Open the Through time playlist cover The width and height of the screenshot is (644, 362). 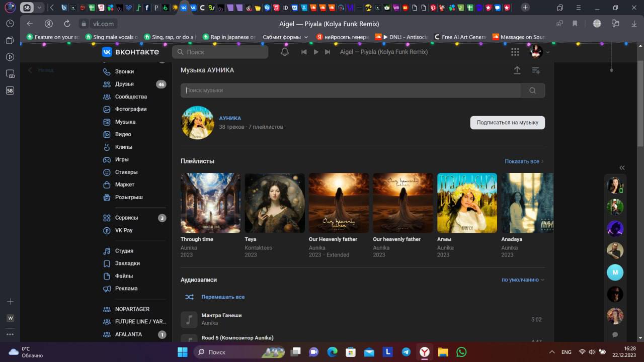[210, 203]
